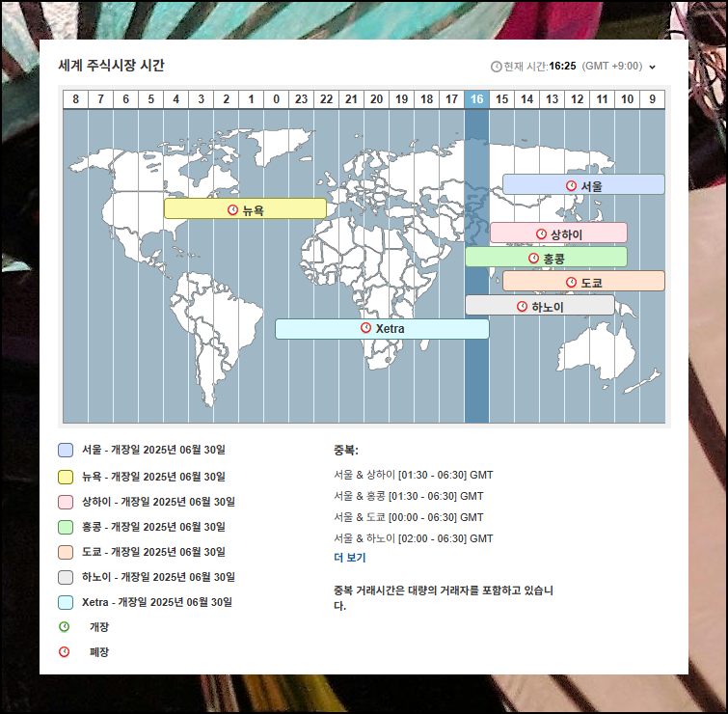Click 홍콩 - 개장일 2025년 06월 30일 legend text
The width and height of the screenshot is (728, 714).
tap(153, 527)
